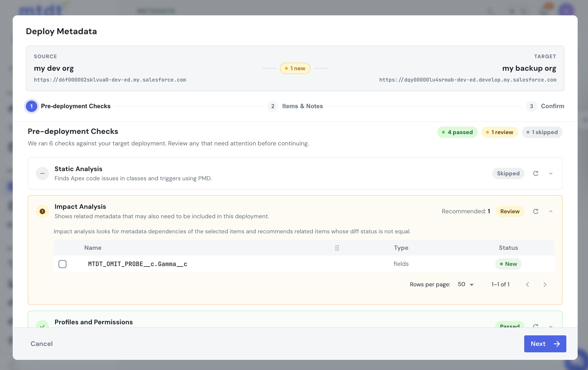588x370 pixels.
Task: Click the 1 review summary badge
Action: [x=499, y=132]
